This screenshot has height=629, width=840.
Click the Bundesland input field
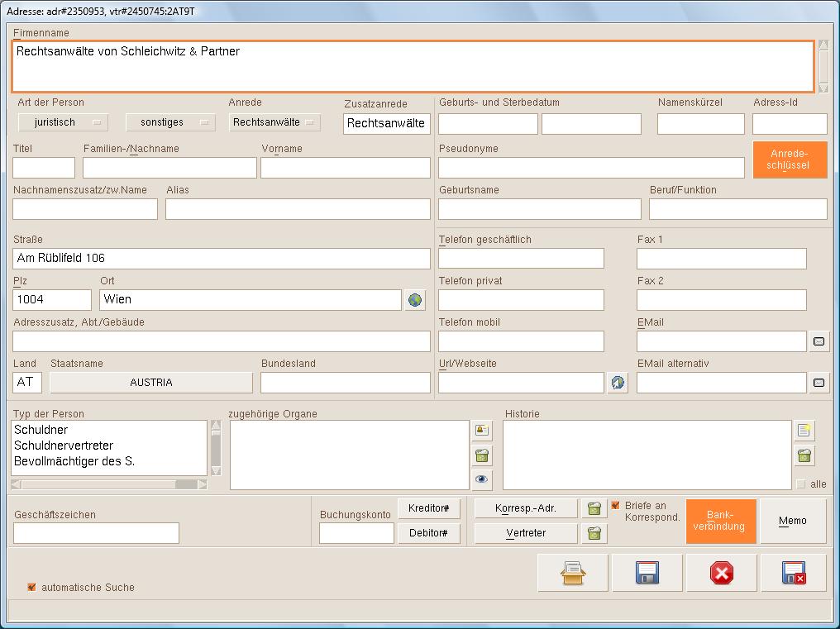(346, 383)
